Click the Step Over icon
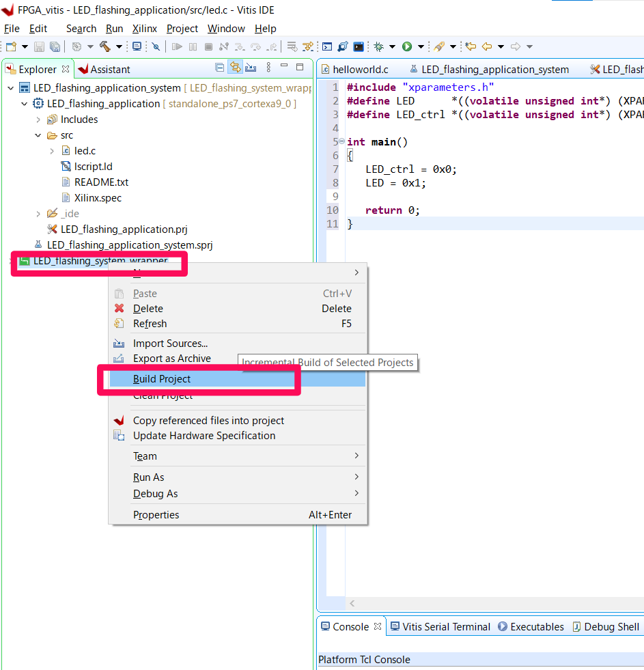The image size is (644, 670). [x=255, y=46]
